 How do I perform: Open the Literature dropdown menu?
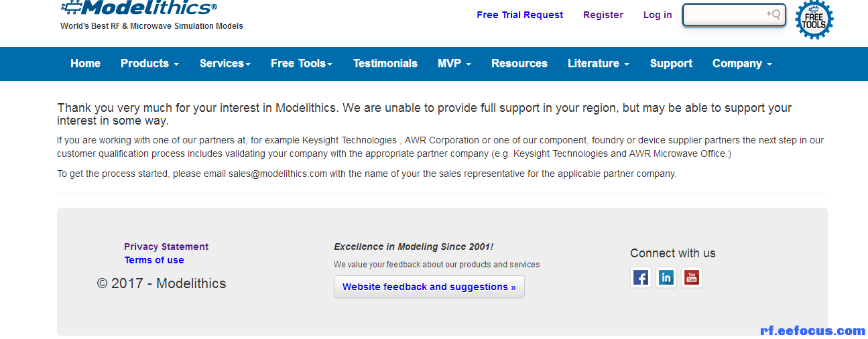pos(599,64)
